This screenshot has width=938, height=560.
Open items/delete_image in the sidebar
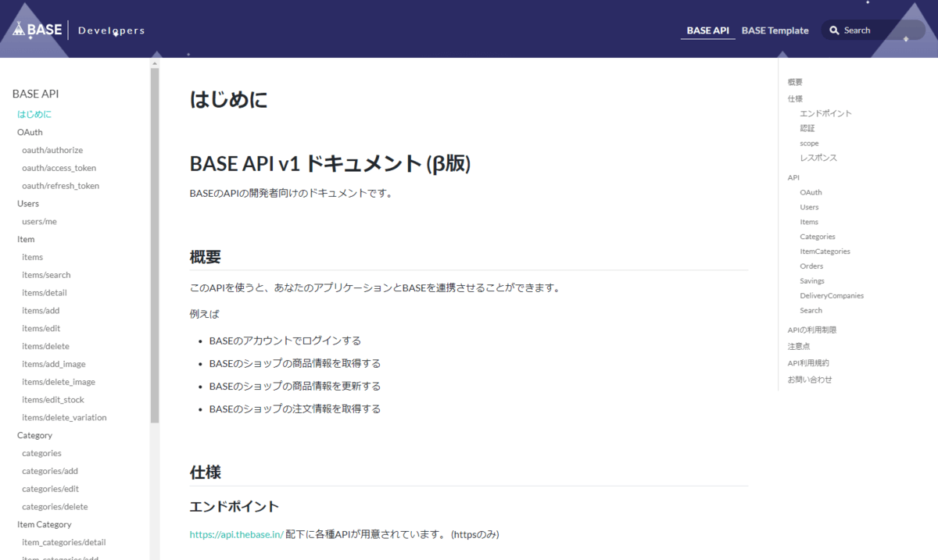(59, 382)
